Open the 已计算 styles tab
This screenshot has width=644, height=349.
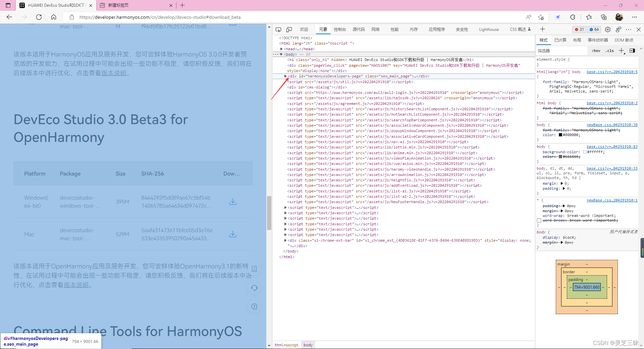[x=560, y=40]
